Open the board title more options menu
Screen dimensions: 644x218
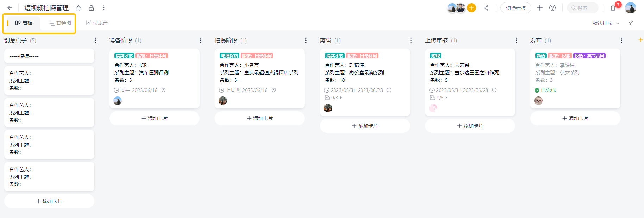[104, 8]
